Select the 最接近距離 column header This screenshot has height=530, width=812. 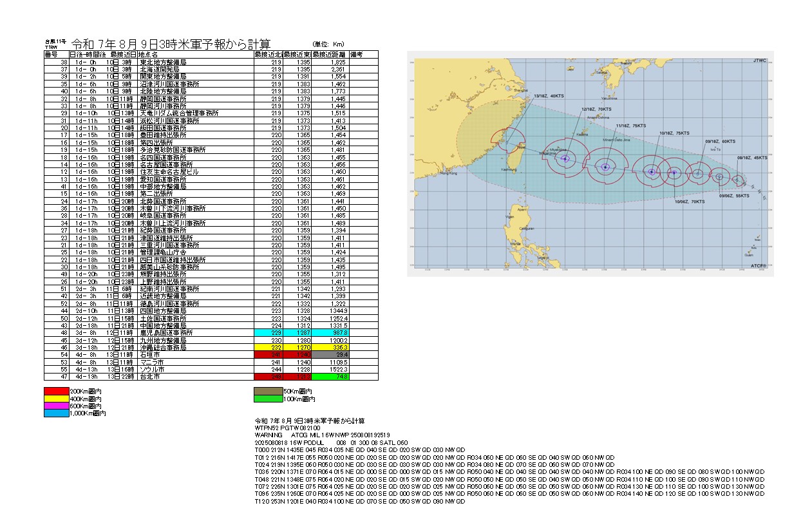pos(330,55)
